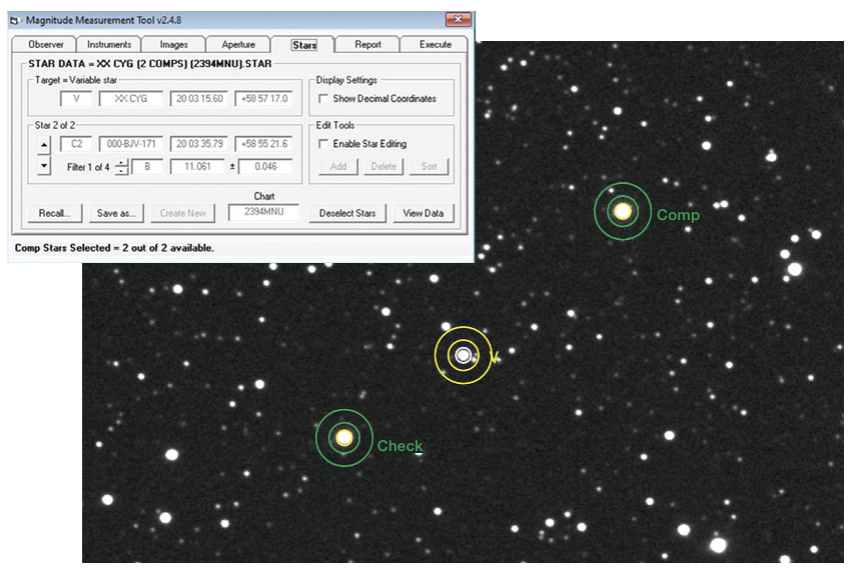Screen dimensions: 864x578
Task: Click the target RA field 20 03 15.60
Action: 199,99
